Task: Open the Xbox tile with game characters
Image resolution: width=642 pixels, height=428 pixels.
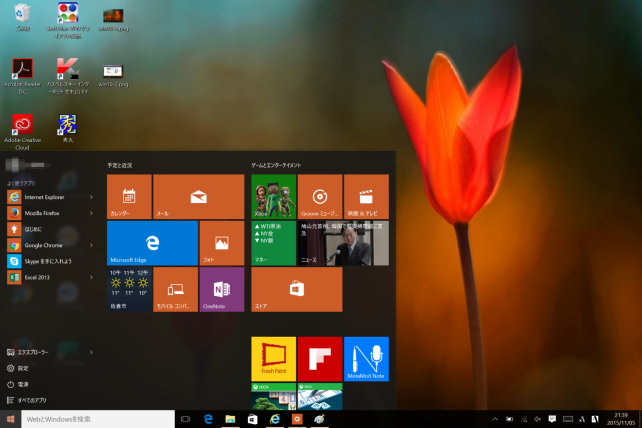Action: pyautogui.click(x=274, y=197)
